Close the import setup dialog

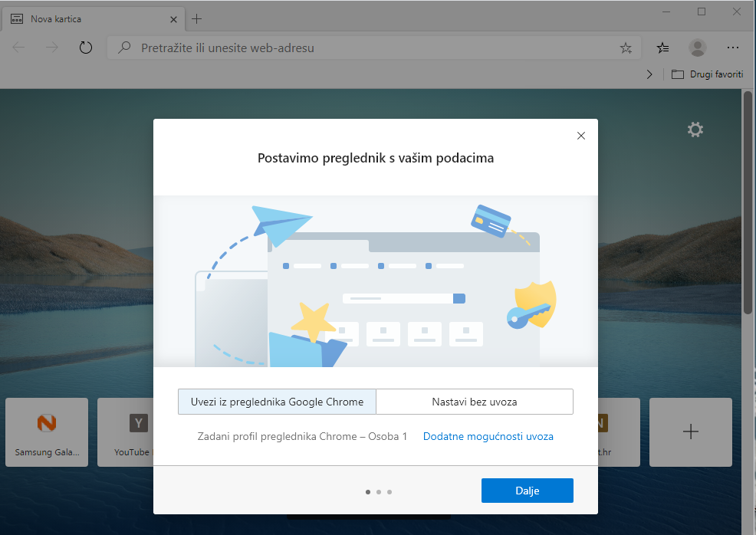580,136
